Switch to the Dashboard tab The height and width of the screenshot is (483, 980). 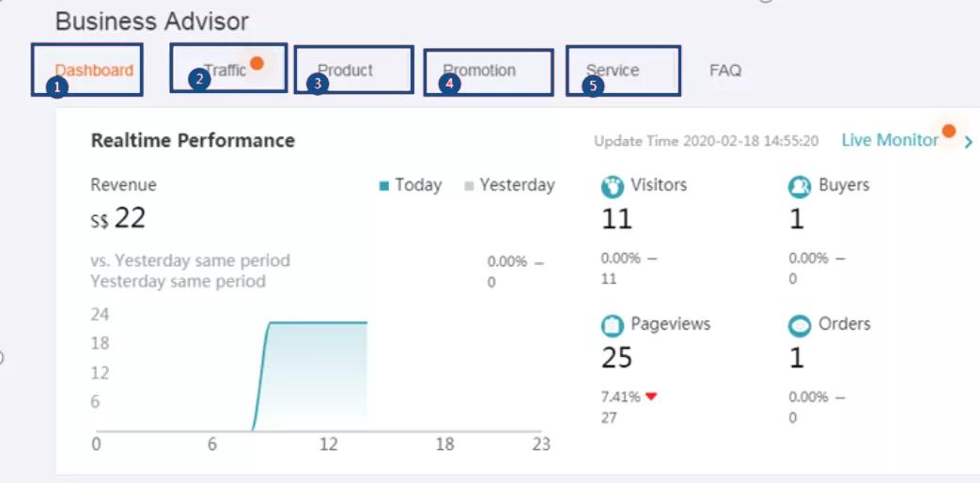(x=94, y=70)
